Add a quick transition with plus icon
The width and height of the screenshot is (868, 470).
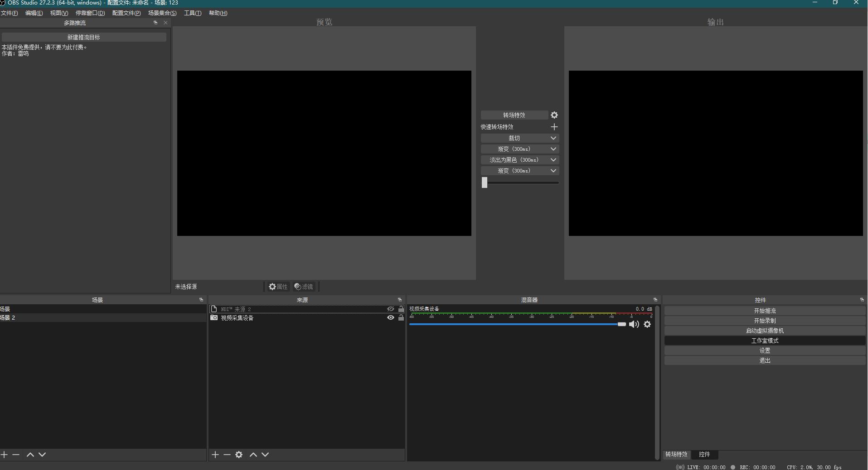(x=554, y=127)
